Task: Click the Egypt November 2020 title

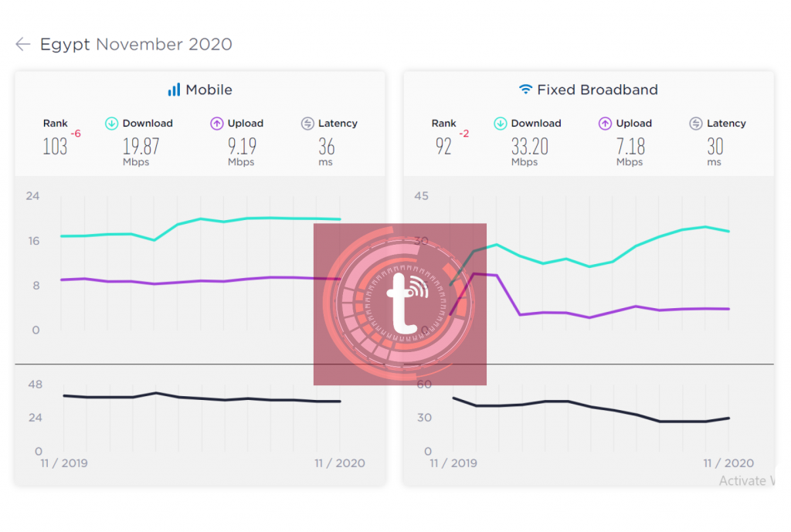Action: point(136,44)
